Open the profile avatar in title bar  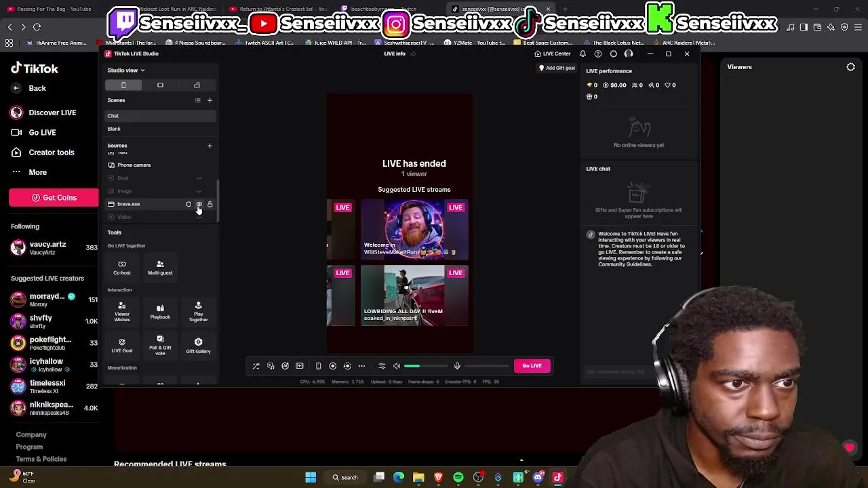[x=629, y=54]
